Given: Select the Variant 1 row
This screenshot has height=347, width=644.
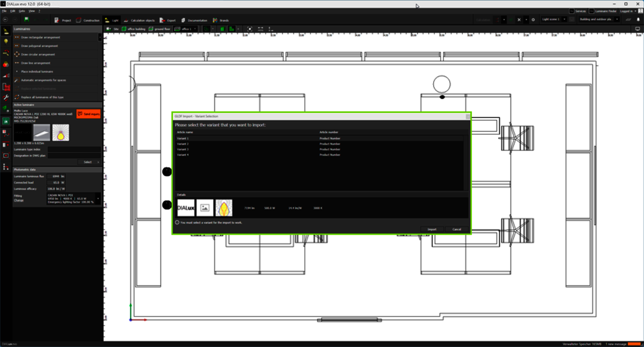Looking at the screenshot, I should click(x=183, y=138).
